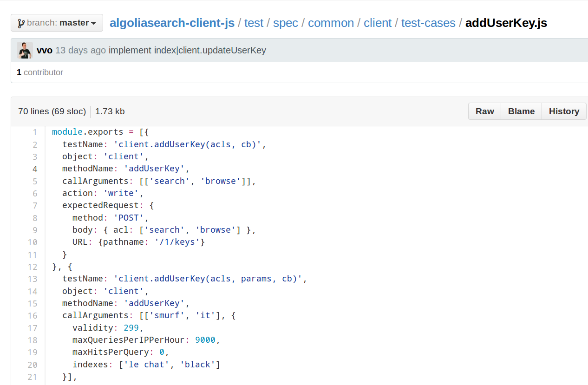The width and height of the screenshot is (588, 385).
Task: Click the git branch icon in branch selector
Action: 21,23
